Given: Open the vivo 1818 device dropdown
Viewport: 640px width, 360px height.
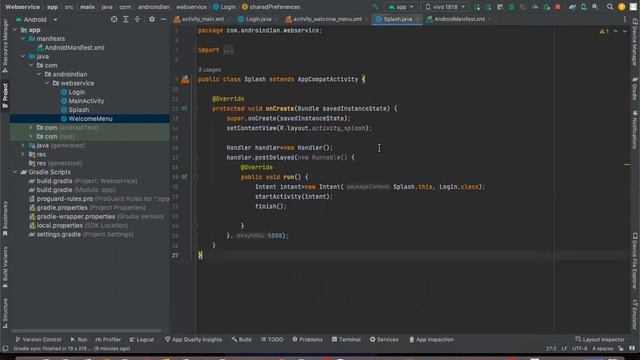Looking at the screenshot, I should point(445,7).
